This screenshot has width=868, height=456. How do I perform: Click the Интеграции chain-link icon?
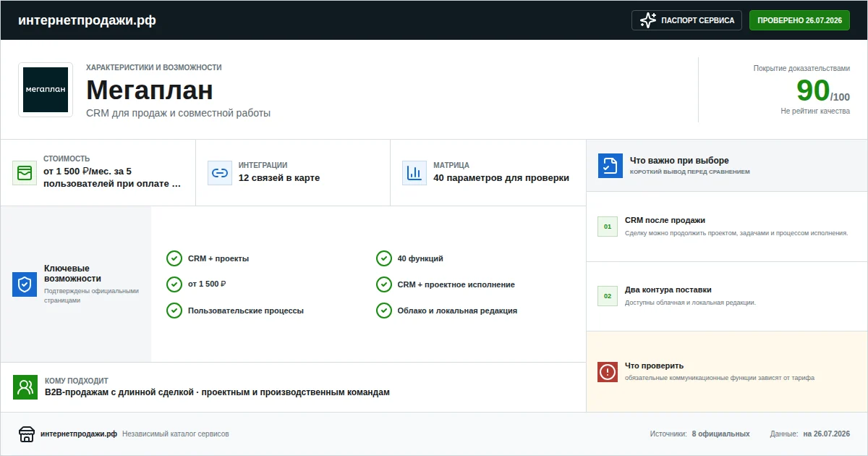(x=220, y=173)
